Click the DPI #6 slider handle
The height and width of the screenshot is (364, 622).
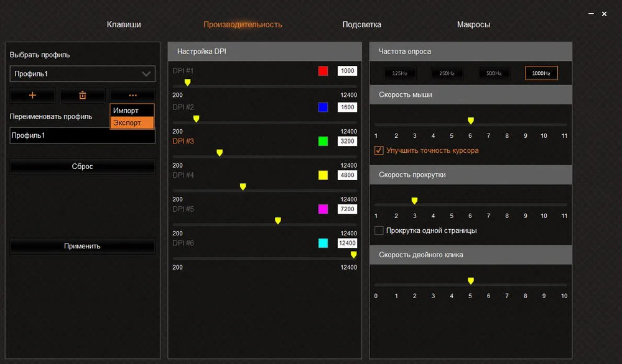point(353,255)
